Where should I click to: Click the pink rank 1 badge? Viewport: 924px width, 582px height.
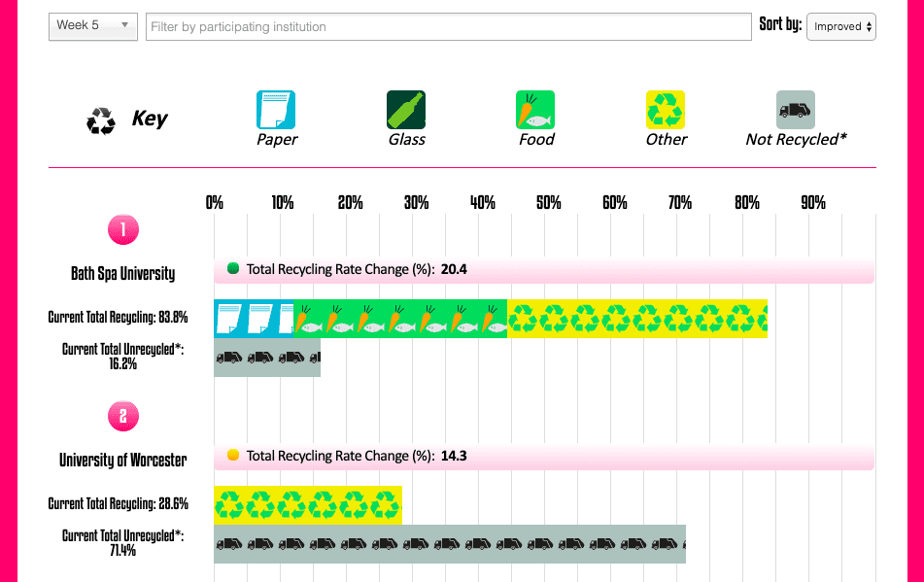tap(123, 230)
